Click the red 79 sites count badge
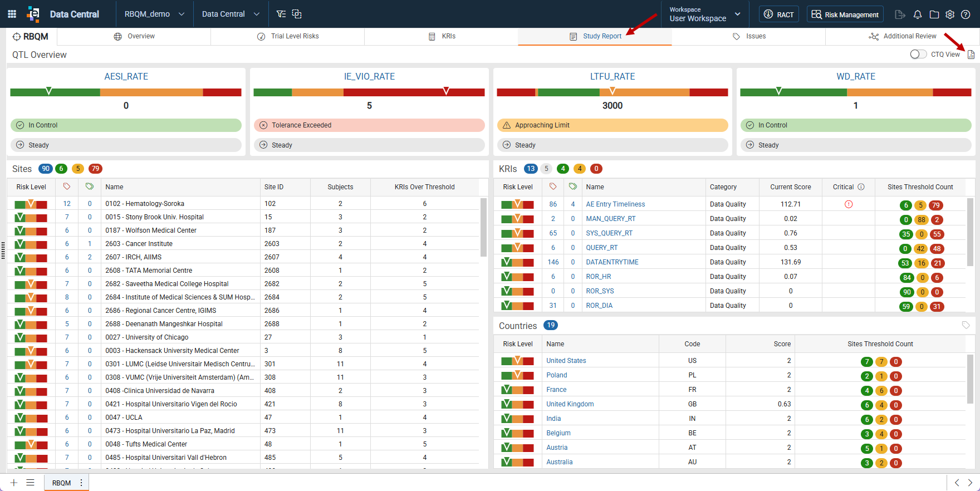The width and height of the screenshot is (980, 491). tap(95, 169)
